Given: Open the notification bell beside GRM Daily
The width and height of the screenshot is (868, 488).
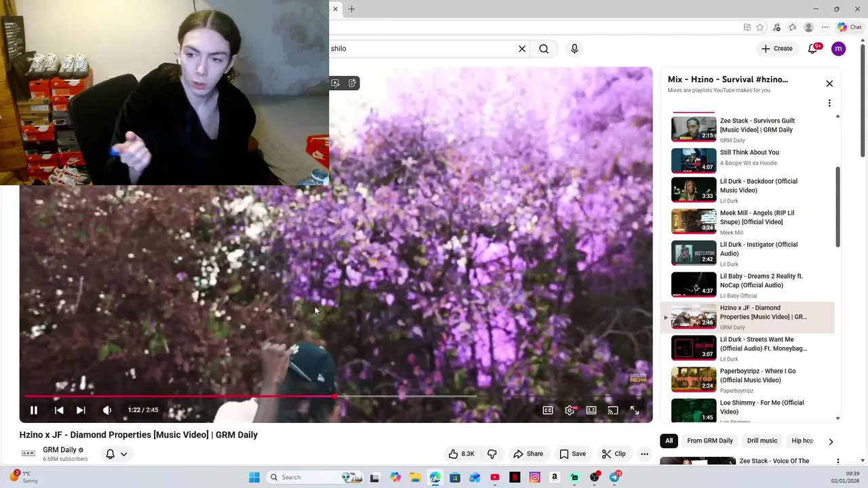Looking at the screenshot, I should [110, 454].
